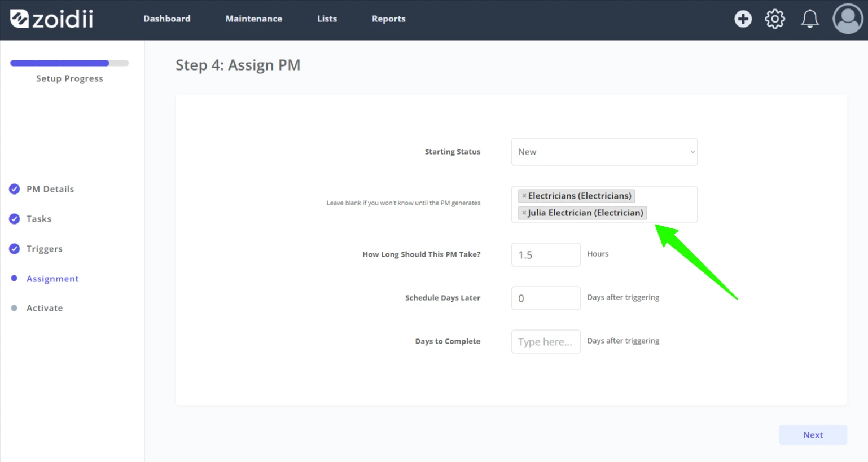Click the Starting Status label

click(x=453, y=152)
